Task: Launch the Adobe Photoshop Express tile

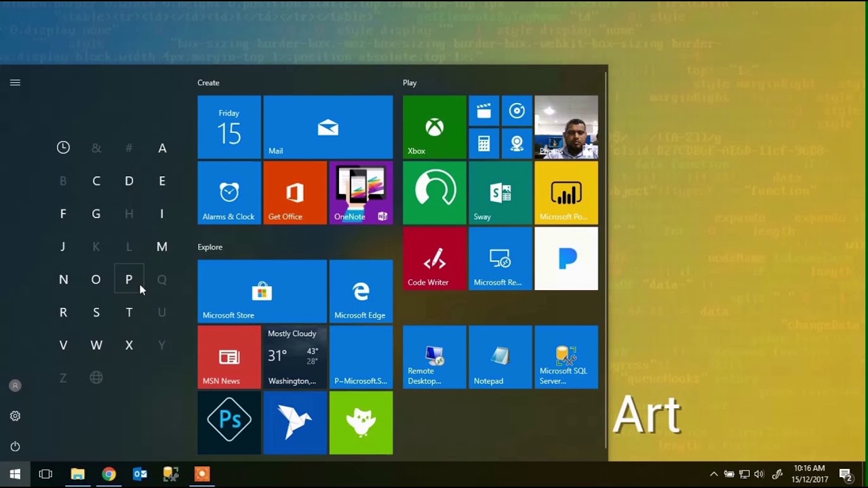Action: (229, 422)
